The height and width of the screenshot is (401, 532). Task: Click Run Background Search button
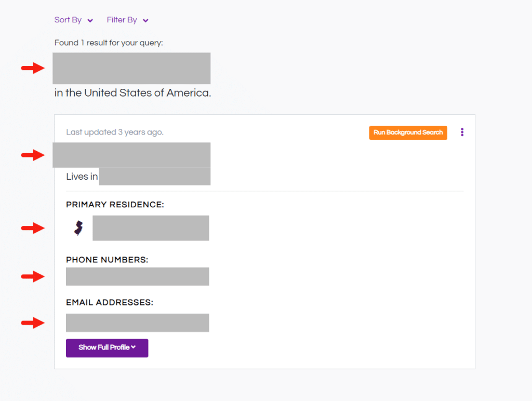click(408, 132)
